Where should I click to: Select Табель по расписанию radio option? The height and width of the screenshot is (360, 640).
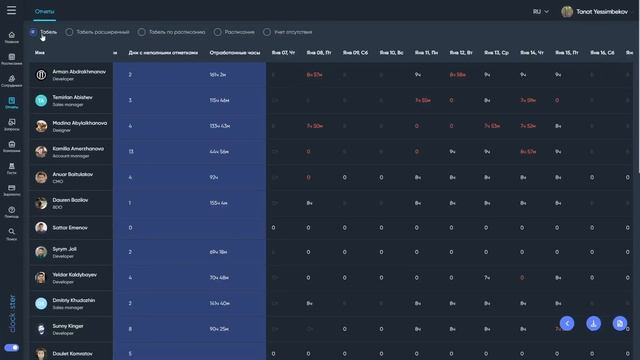142,32
